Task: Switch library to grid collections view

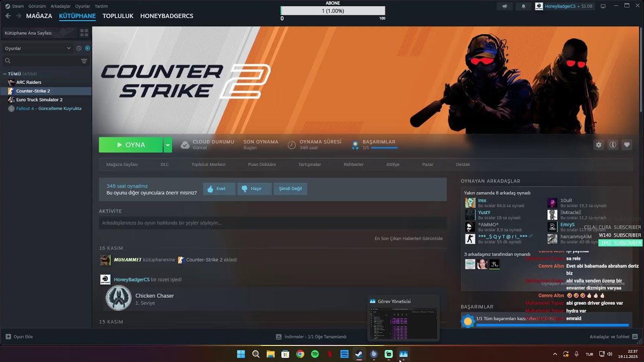Action: [84, 33]
